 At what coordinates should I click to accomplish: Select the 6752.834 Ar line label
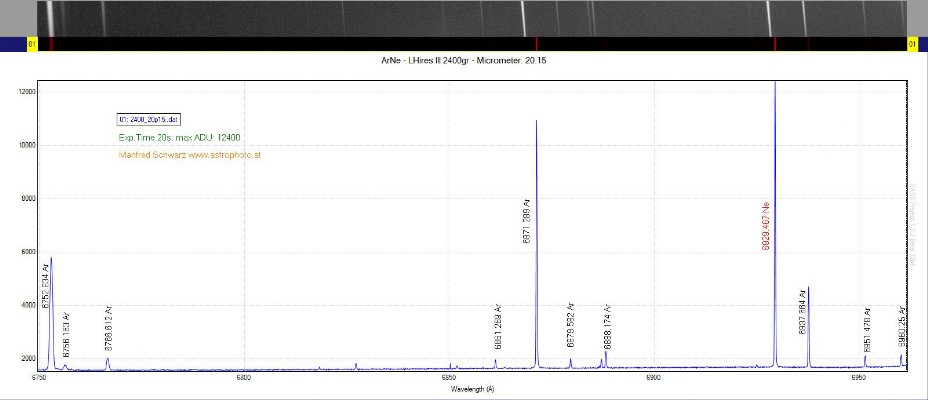(x=46, y=286)
